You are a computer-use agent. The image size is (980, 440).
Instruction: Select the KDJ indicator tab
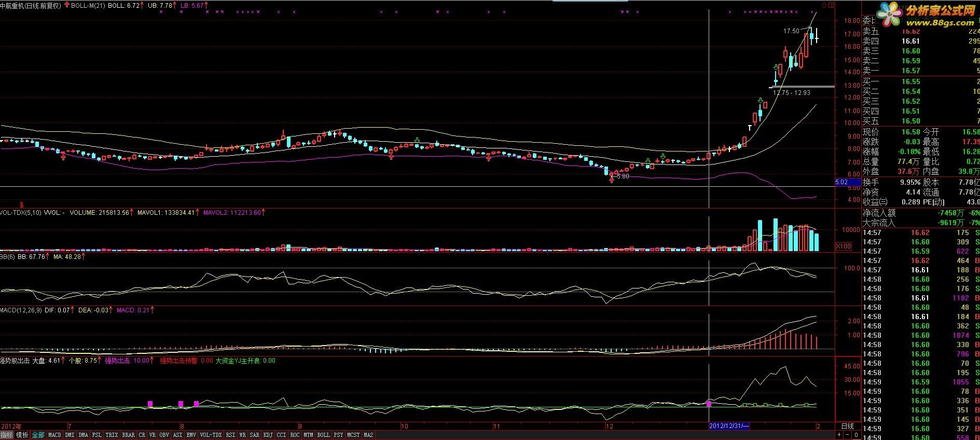tap(268, 435)
